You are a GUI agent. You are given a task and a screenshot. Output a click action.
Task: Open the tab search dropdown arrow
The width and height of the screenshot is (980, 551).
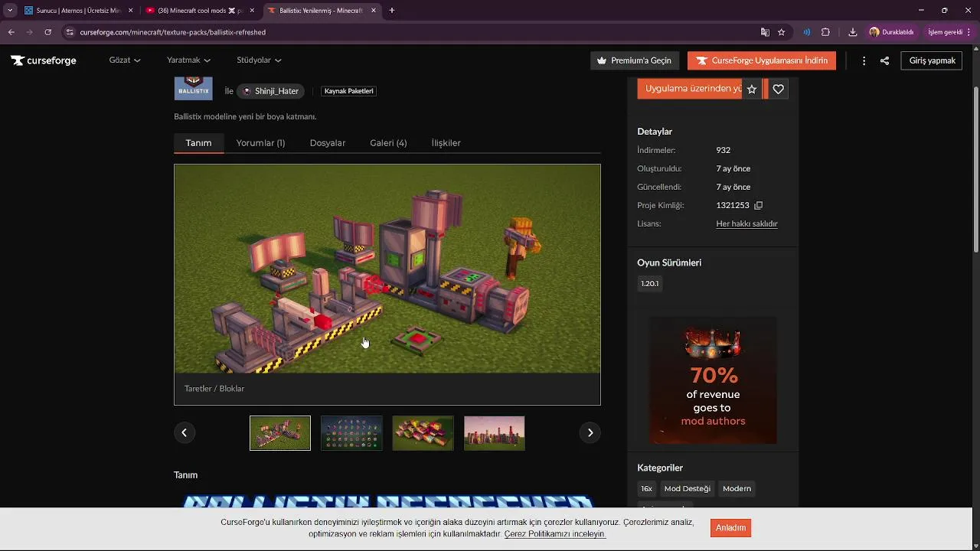(10, 11)
